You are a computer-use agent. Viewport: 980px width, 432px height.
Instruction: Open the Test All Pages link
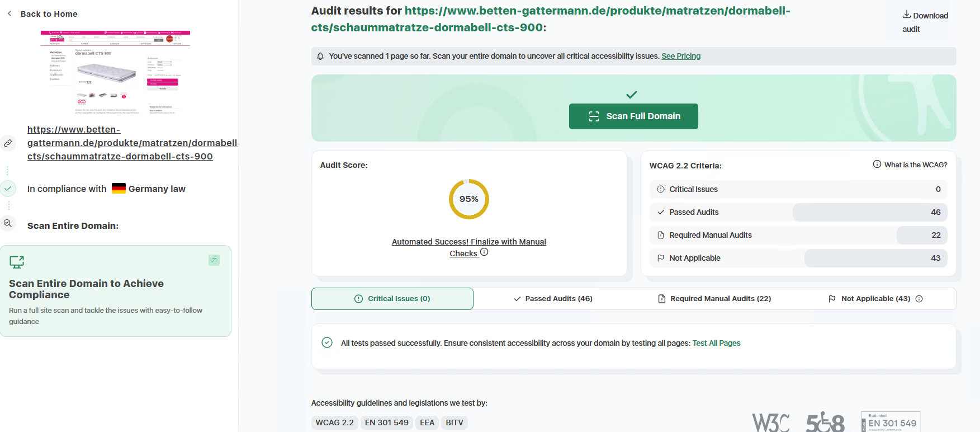click(x=717, y=343)
